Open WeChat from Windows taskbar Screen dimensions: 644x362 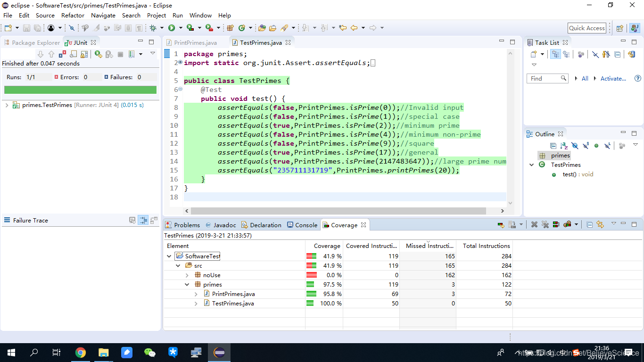[x=149, y=352]
